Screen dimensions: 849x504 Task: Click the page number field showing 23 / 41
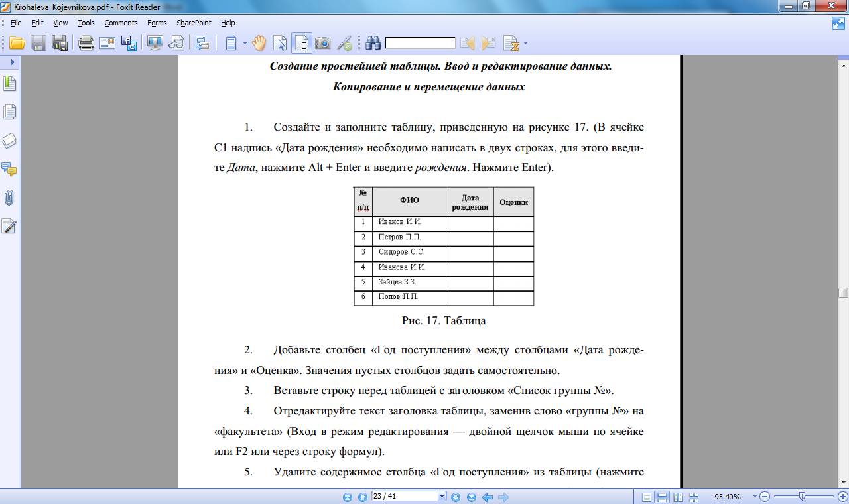pos(405,496)
